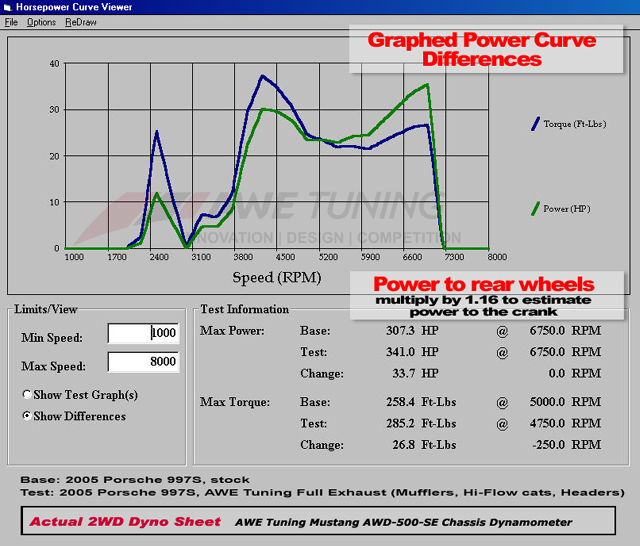Click the Horsepower Curve Viewer title icon
This screenshot has width=640, height=546.
(x=7, y=7)
